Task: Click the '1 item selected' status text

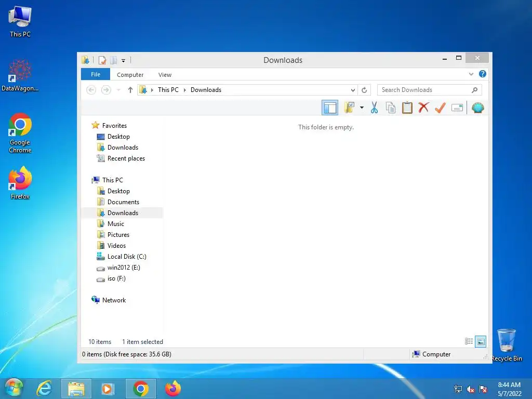Action: coord(142,342)
